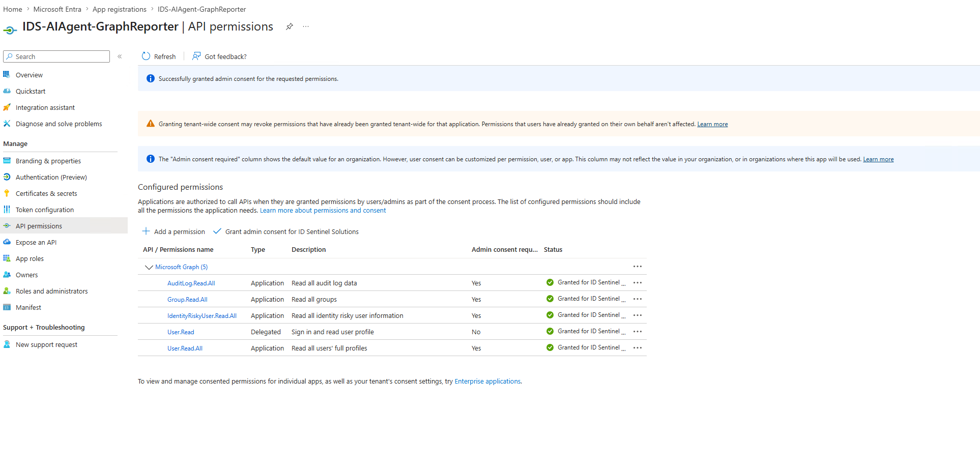The width and height of the screenshot is (980, 467).
Task: Click the pin icon next to page title
Action: coord(289,26)
